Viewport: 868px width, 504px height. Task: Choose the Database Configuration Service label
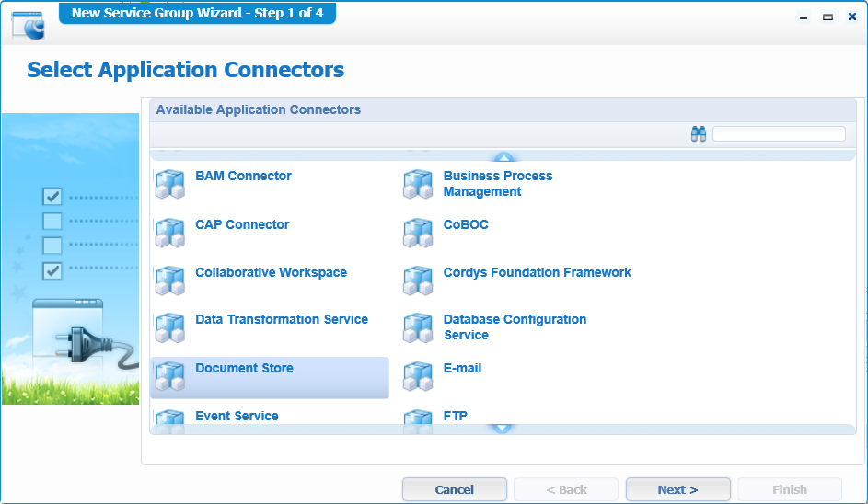[514, 327]
